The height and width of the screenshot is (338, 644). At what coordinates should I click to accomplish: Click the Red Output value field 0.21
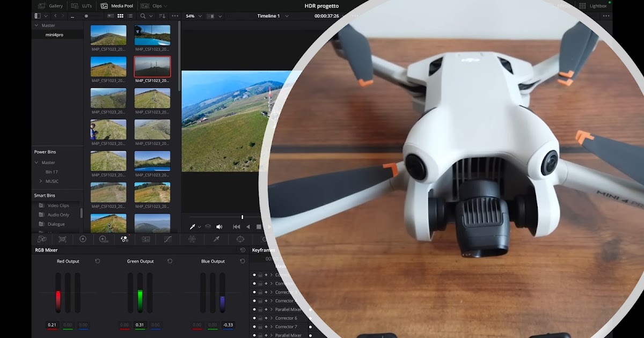52,325
